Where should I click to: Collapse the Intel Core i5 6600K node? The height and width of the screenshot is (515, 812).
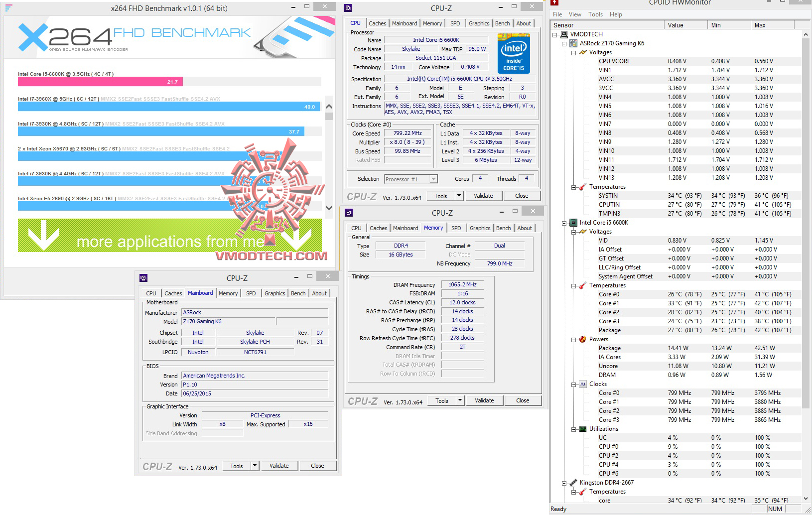[x=564, y=223]
